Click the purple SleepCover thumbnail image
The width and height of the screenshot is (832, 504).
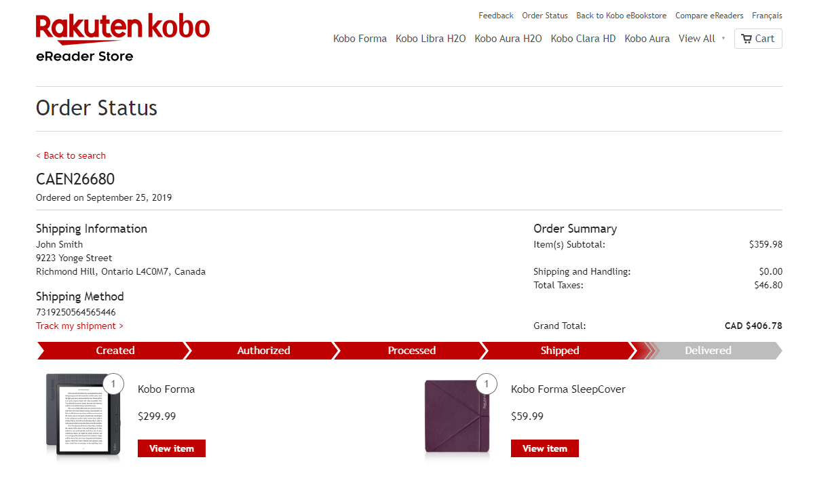click(x=456, y=416)
